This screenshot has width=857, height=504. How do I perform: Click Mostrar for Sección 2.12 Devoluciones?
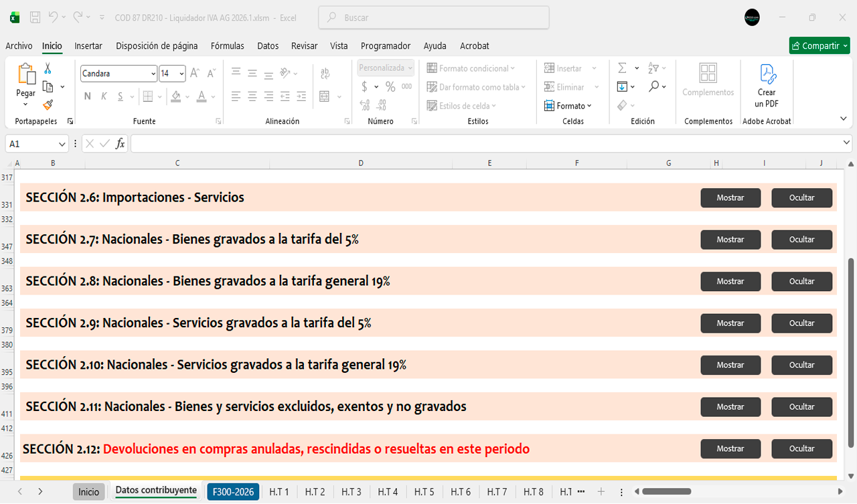[730, 449]
